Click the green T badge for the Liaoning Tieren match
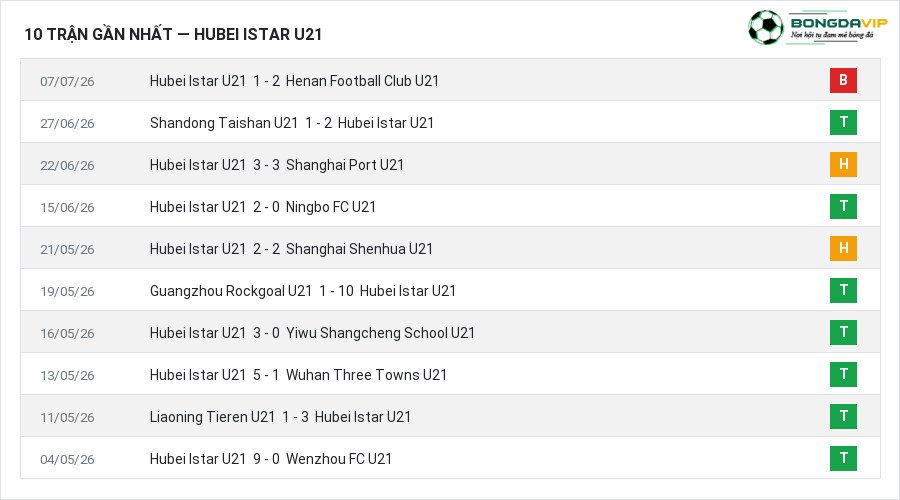This screenshot has height=500, width=900. click(x=843, y=416)
